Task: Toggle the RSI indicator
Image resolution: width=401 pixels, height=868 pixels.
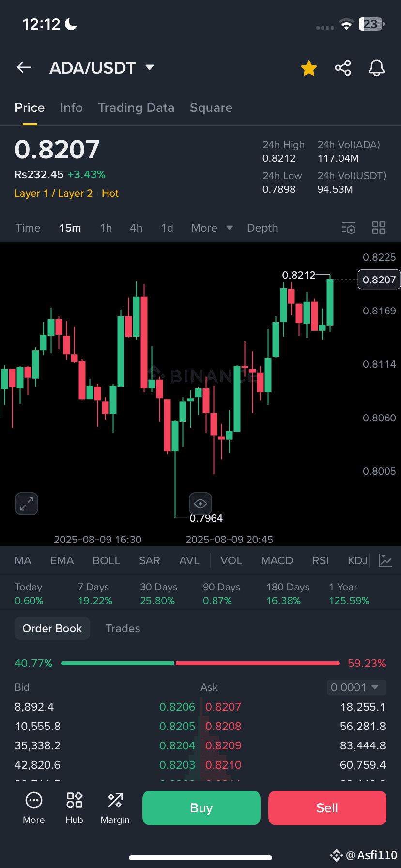Action: tap(321, 560)
